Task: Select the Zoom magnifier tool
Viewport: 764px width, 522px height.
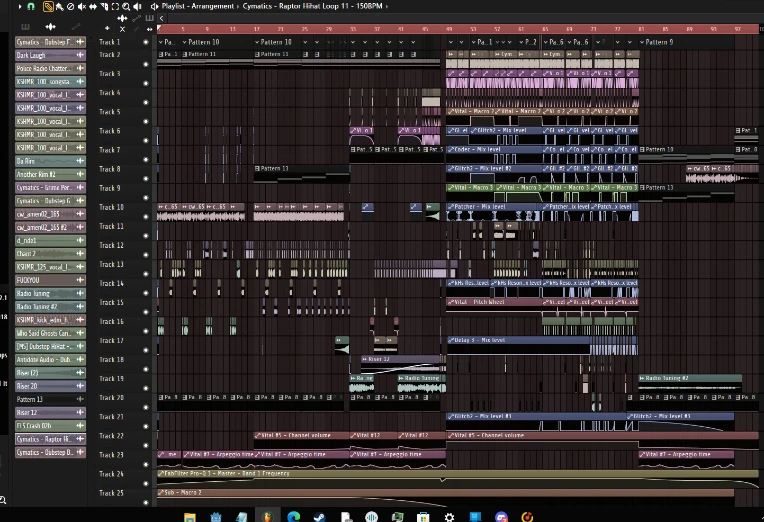Action: [126, 6]
